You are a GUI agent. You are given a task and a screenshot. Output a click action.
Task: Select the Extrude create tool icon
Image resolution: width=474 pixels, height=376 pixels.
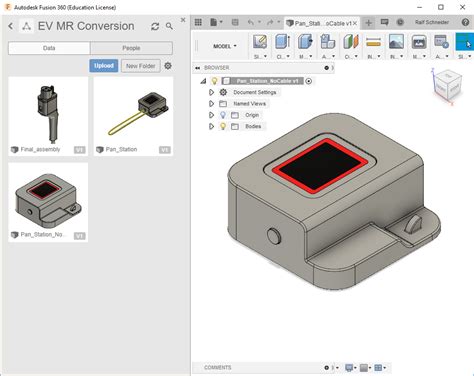click(x=283, y=42)
